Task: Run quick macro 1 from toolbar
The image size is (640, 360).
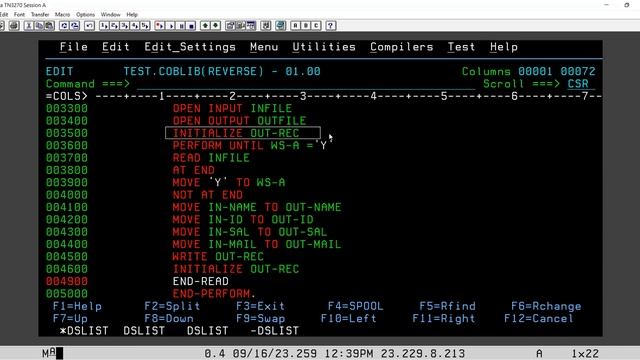Action: (x=104, y=26)
